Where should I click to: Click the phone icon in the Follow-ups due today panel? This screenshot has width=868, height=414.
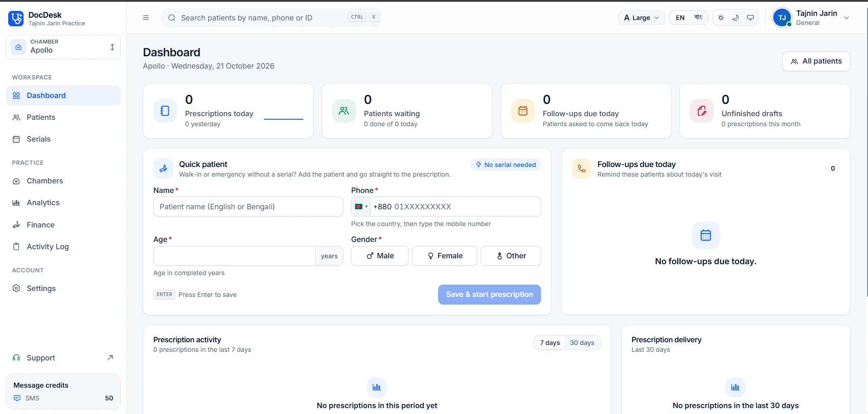[582, 168]
